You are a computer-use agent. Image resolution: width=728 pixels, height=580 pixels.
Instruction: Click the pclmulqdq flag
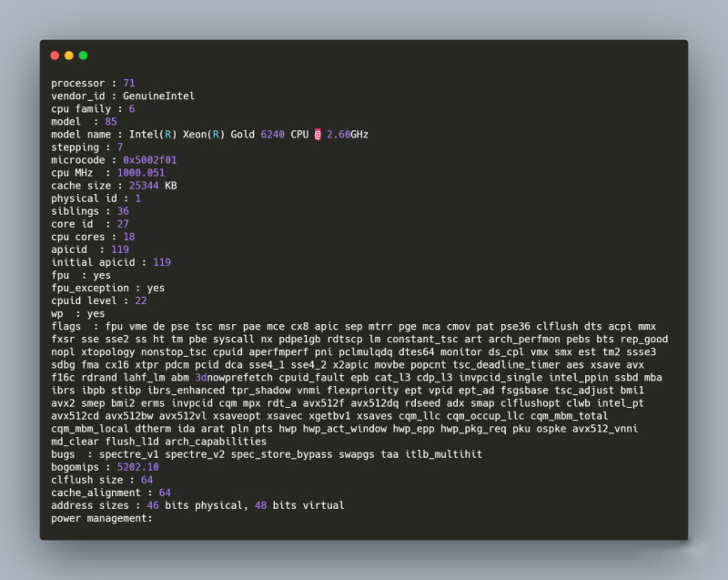coord(366,352)
